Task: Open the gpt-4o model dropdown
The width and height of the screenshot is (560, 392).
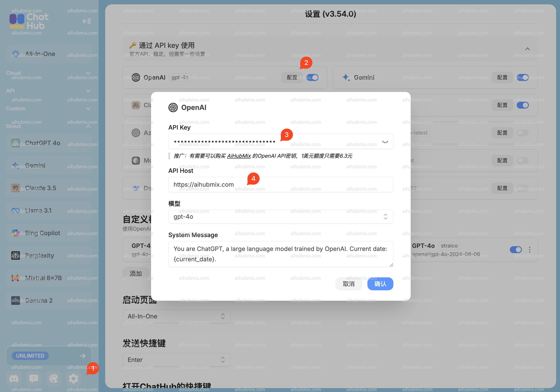Action: pyautogui.click(x=280, y=217)
